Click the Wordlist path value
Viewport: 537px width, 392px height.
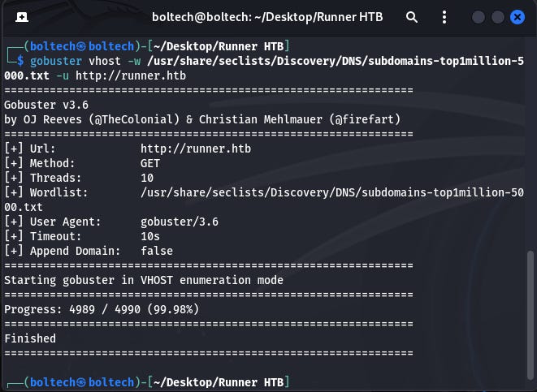coord(331,192)
